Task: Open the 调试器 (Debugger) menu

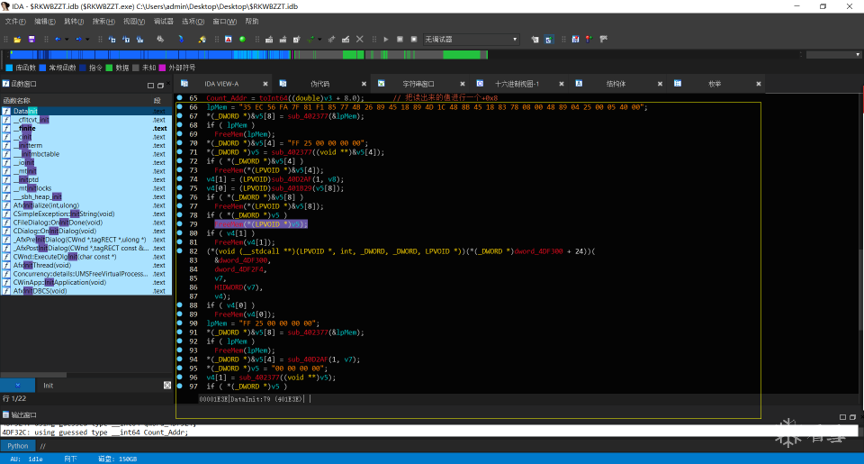Action: click(163, 21)
